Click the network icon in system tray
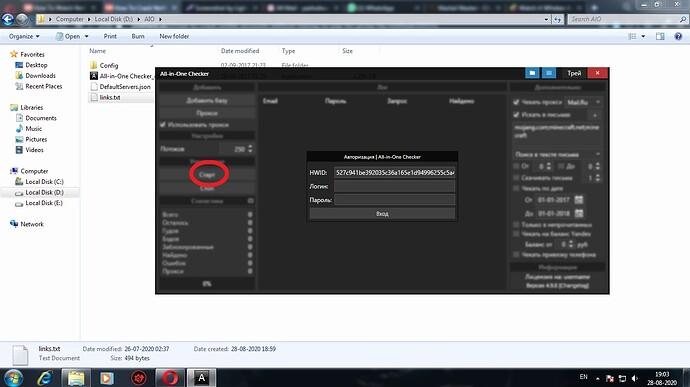690x387 pixels. click(x=622, y=378)
